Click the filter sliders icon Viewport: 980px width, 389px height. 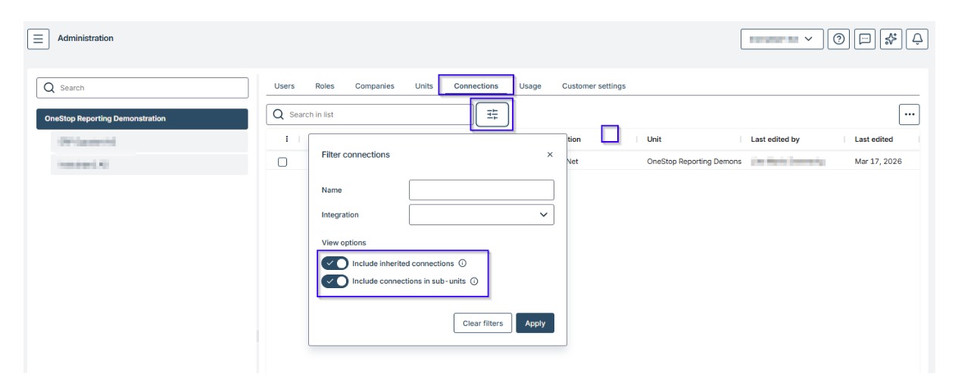(x=492, y=115)
